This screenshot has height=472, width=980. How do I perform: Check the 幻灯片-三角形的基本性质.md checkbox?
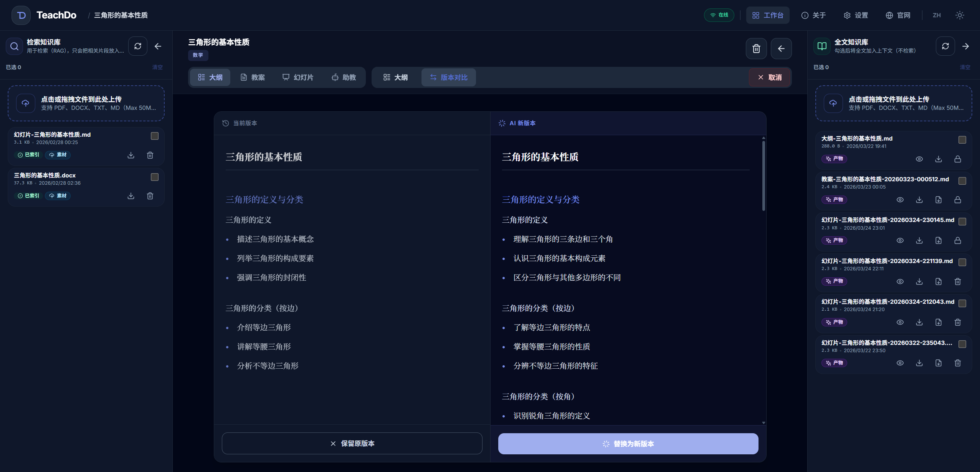tap(155, 136)
